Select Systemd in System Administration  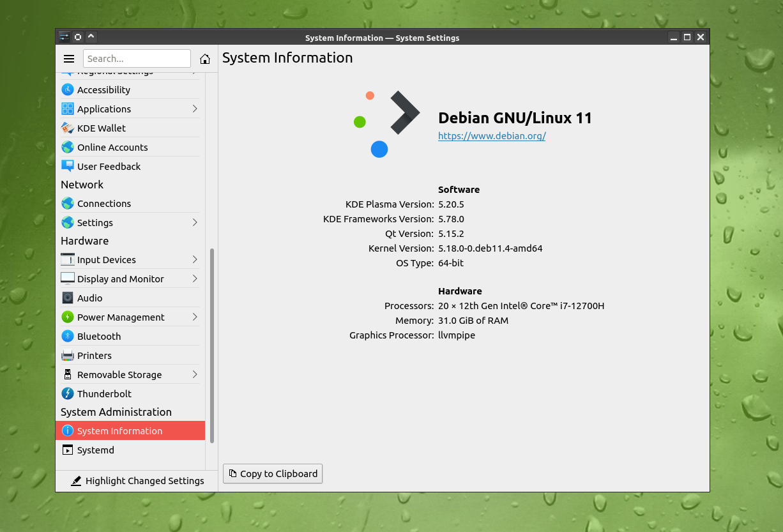(x=130, y=450)
